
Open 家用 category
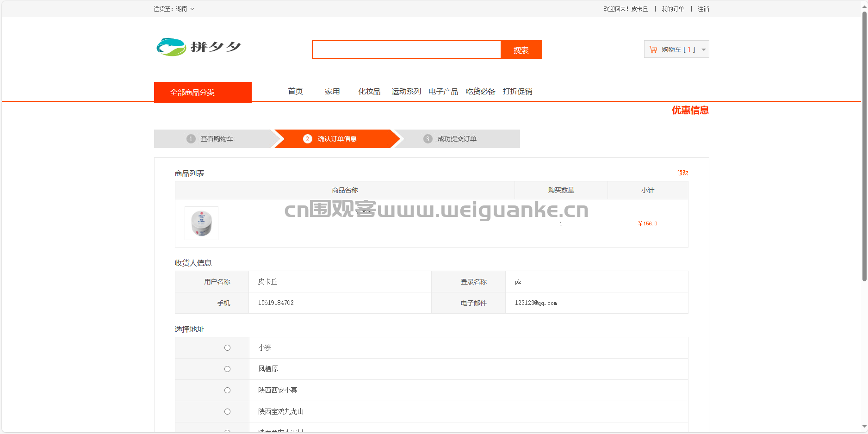(x=332, y=91)
